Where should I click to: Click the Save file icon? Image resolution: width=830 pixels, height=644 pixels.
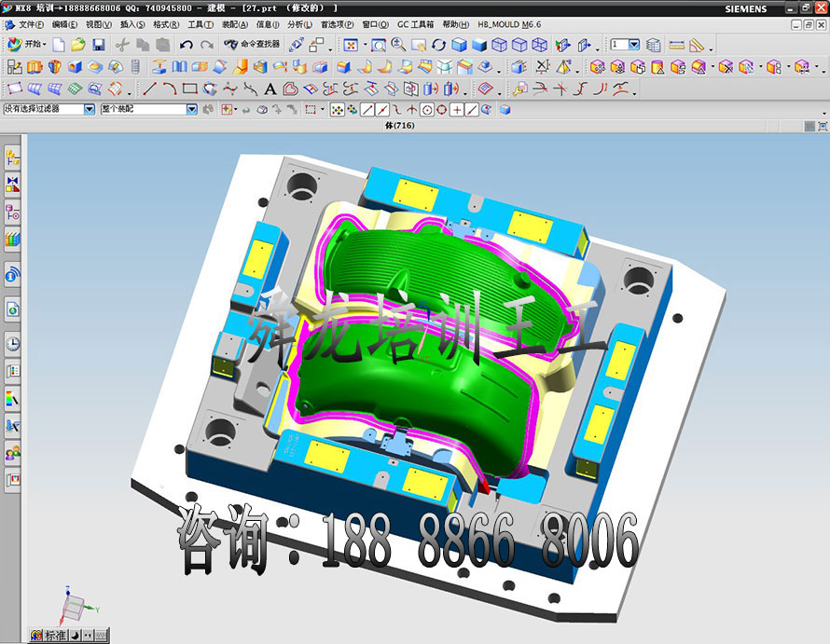(98, 45)
